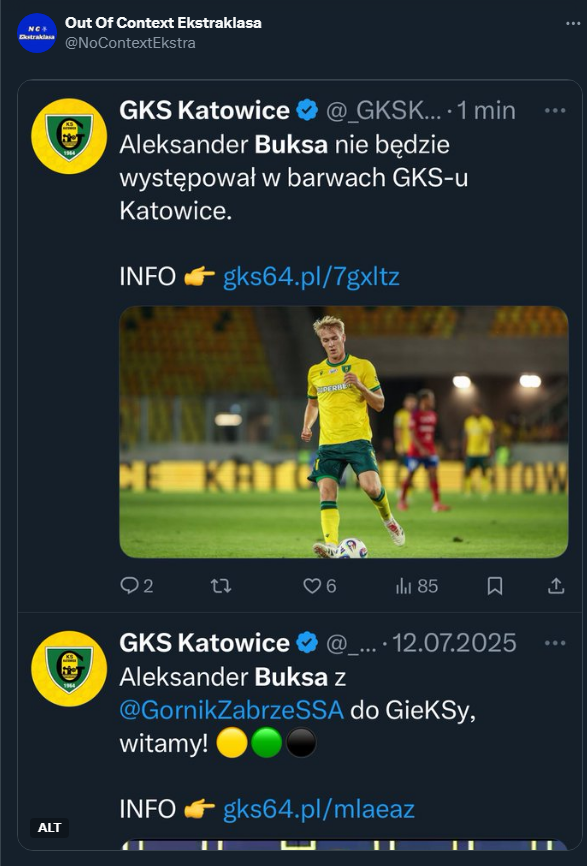Bookmark the top tweet
587x866 pixels.
tap(495, 586)
